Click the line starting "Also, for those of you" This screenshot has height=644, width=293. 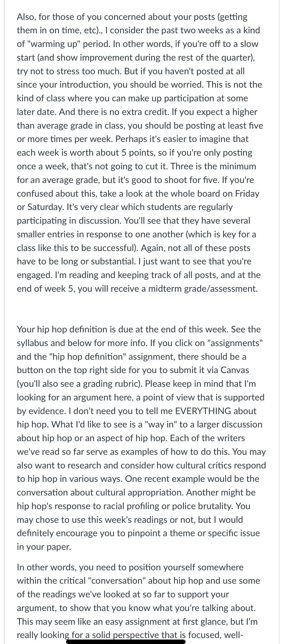pos(132,17)
